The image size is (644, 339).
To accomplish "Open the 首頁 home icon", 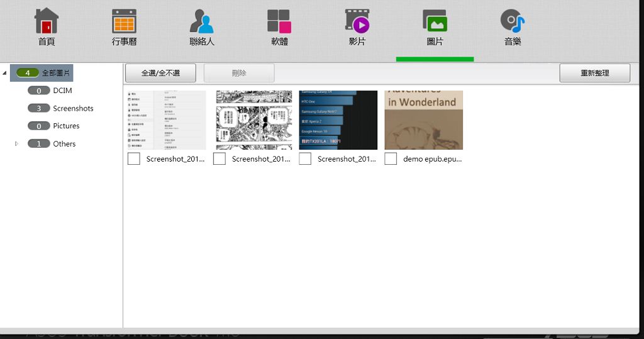I will tap(47, 26).
